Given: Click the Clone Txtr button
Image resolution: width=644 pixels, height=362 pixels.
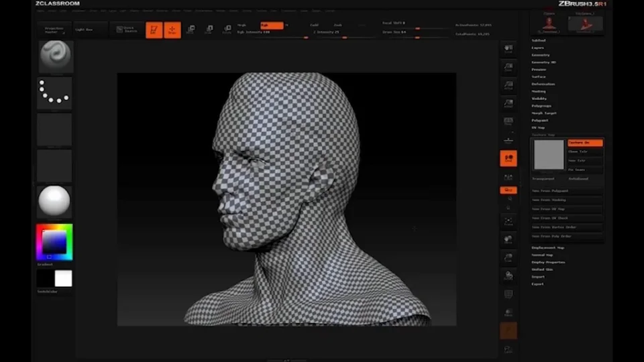Looking at the screenshot, I should click(584, 152).
